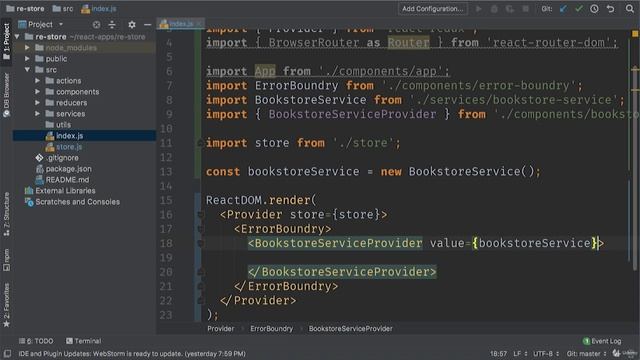Click the Add Configuration button
This screenshot has height=360, width=640.
[x=432, y=9]
